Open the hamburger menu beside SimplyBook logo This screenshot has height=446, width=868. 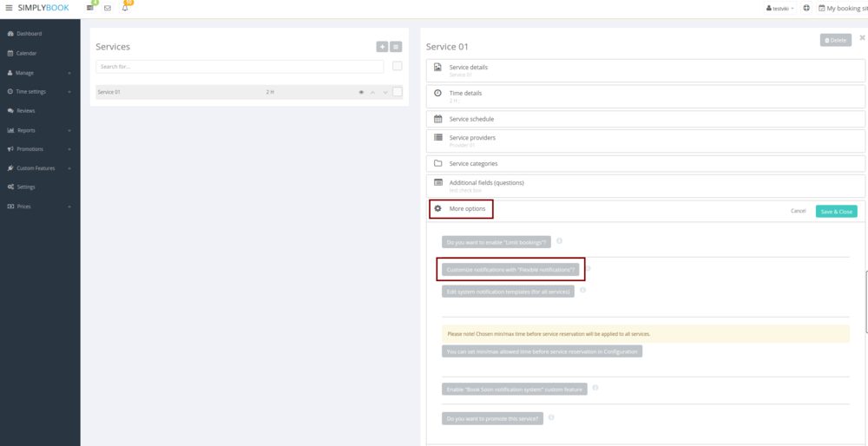pyautogui.click(x=9, y=8)
